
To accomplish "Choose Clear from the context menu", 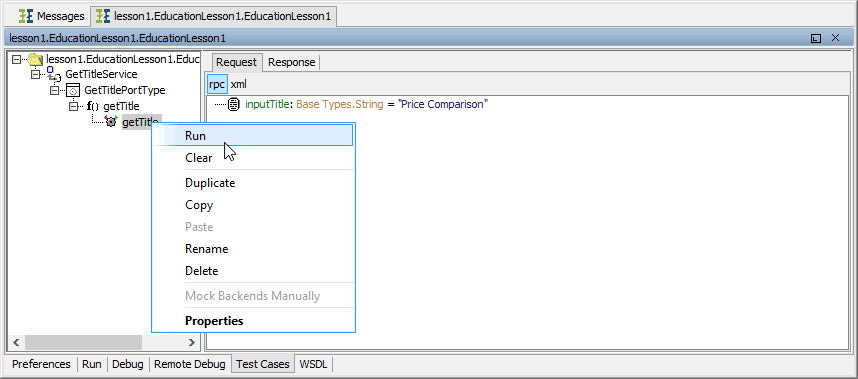I will pos(253,158).
